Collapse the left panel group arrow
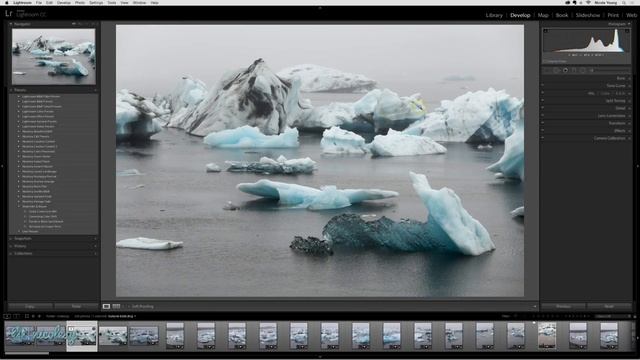Image resolution: width=640 pixels, height=360 pixels. tap(2, 166)
